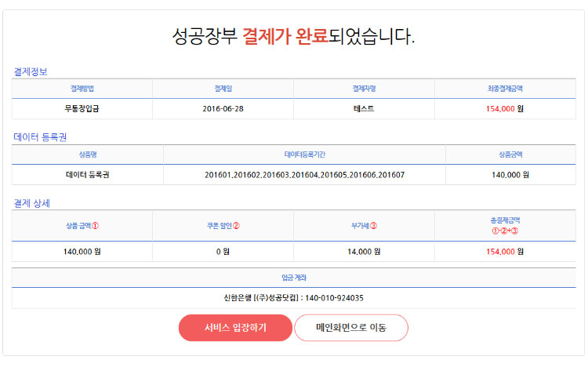Click the 상품 금액 ① header

tap(82, 226)
